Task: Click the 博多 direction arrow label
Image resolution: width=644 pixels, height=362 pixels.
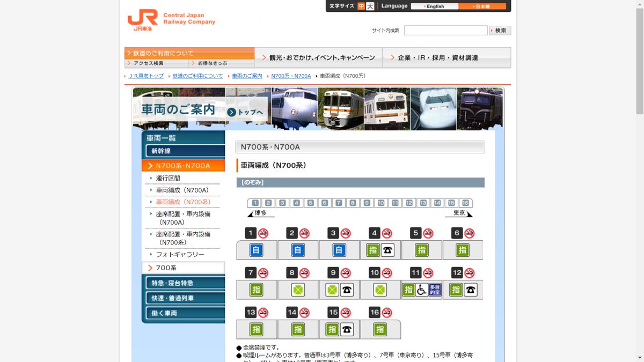Action: pyautogui.click(x=261, y=213)
